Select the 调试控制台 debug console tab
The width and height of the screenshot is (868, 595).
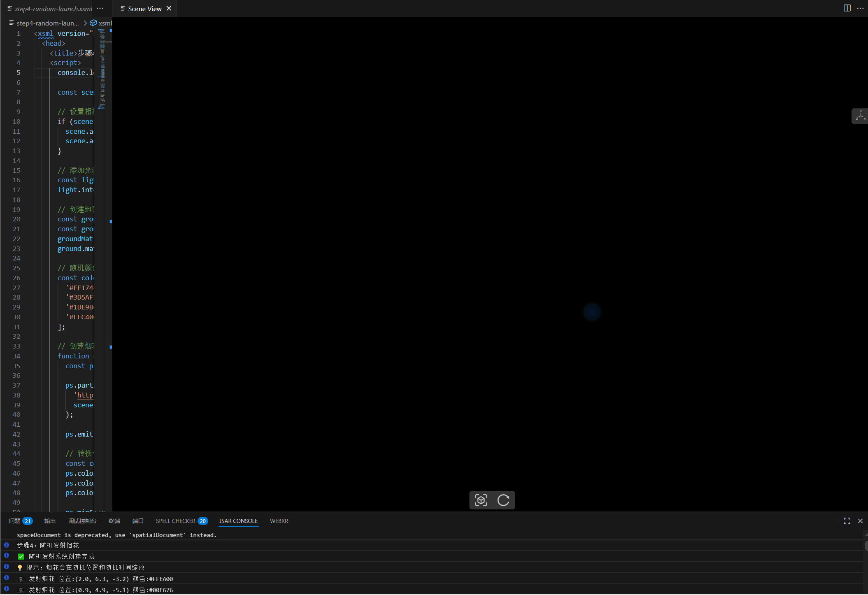click(x=82, y=521)
